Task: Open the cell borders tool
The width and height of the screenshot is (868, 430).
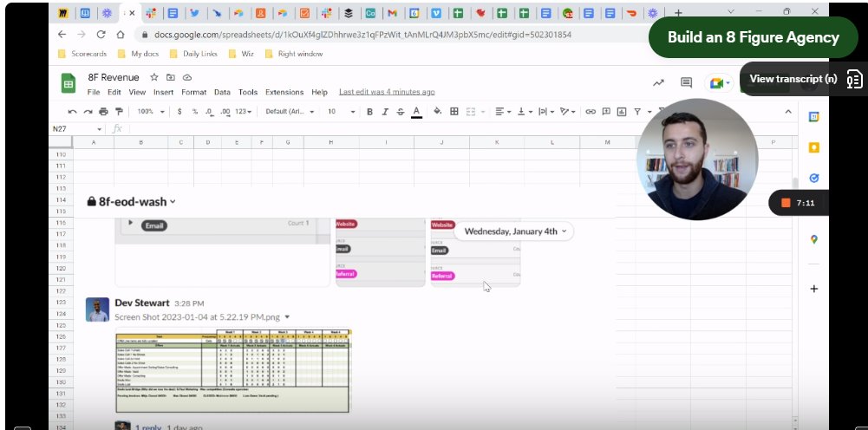Action: tap(454, 112)
